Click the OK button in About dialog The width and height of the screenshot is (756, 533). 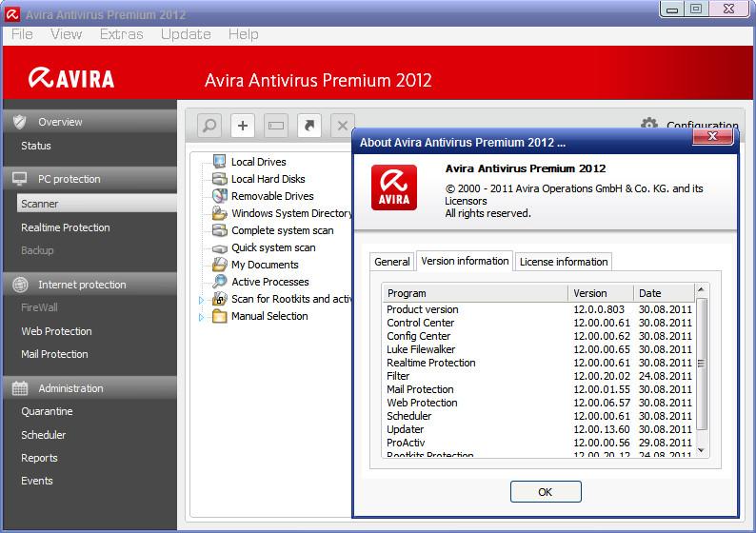546,492
